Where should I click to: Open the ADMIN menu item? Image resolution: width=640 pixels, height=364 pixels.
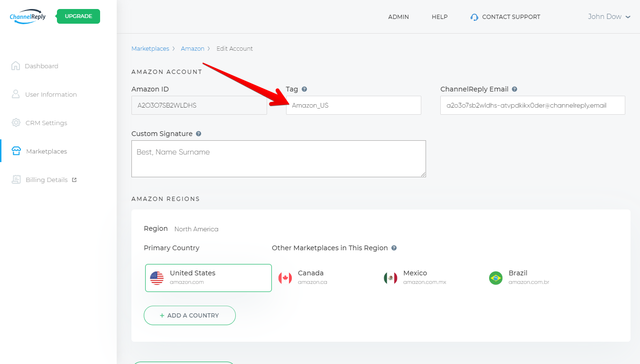click(399, 17)
